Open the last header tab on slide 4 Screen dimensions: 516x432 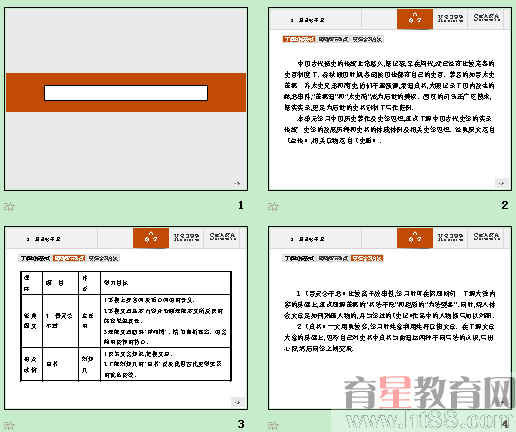coord(487,237)
